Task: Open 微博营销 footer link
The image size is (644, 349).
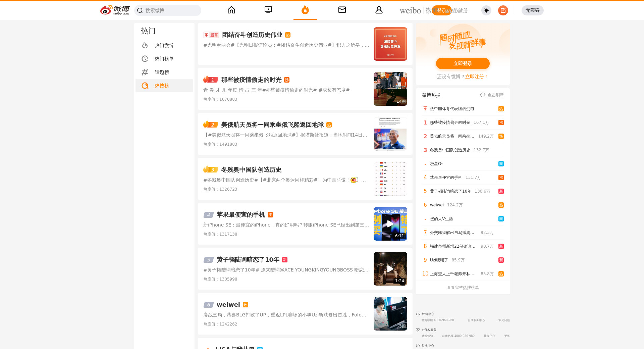Action: tap(427, 336)
